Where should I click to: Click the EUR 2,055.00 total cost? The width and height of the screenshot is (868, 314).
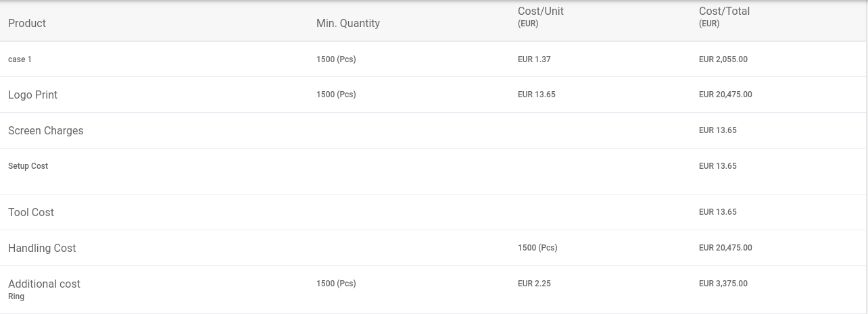tap(723, 59)
